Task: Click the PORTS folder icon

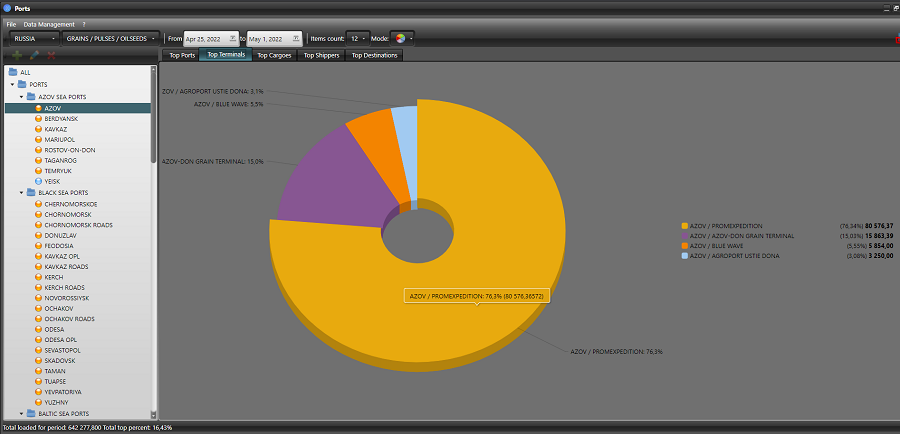Action: click(22, 84)
